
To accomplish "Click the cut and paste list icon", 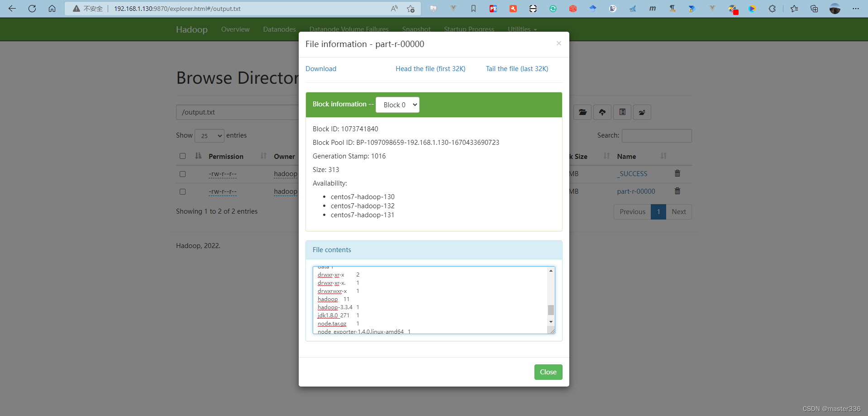I will [x=622, y=112].
